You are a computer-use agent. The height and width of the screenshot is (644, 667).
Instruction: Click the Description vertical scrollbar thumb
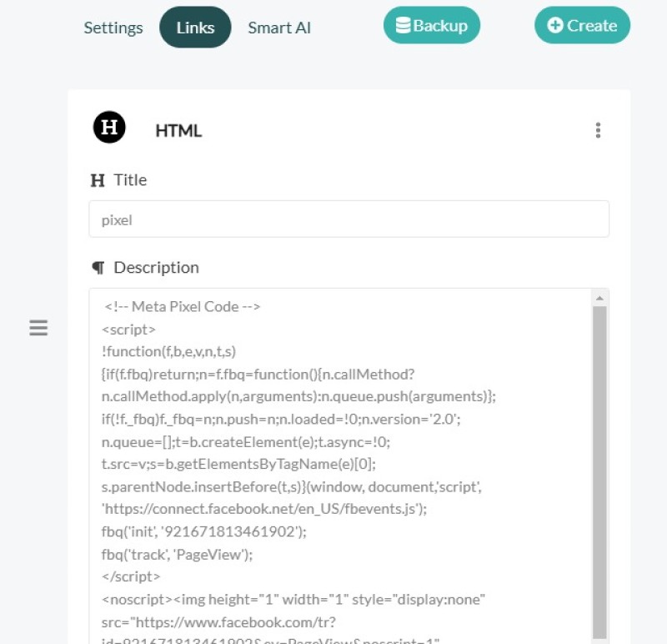click(x=599, y=472)
